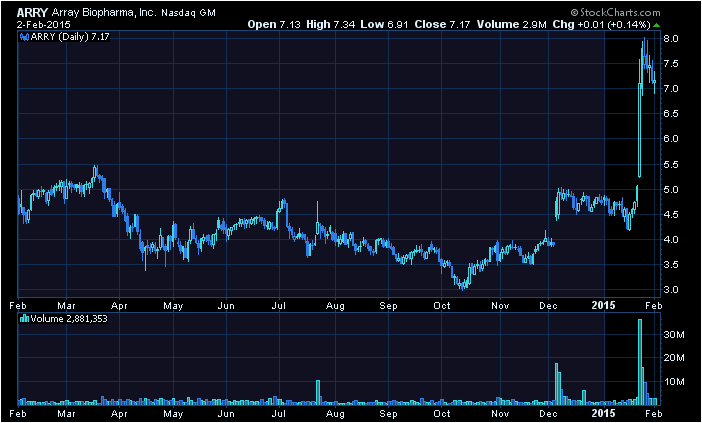
Task: Open the StockCharts.com attribution link
Action: click(615, 13)
